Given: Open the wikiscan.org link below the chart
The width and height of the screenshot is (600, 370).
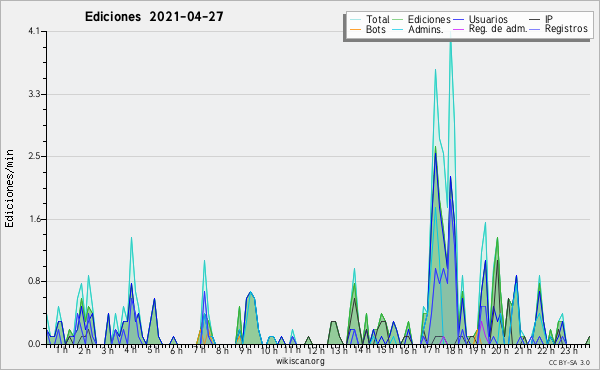Looking at the screenshot, I should [x=300, y=361].
